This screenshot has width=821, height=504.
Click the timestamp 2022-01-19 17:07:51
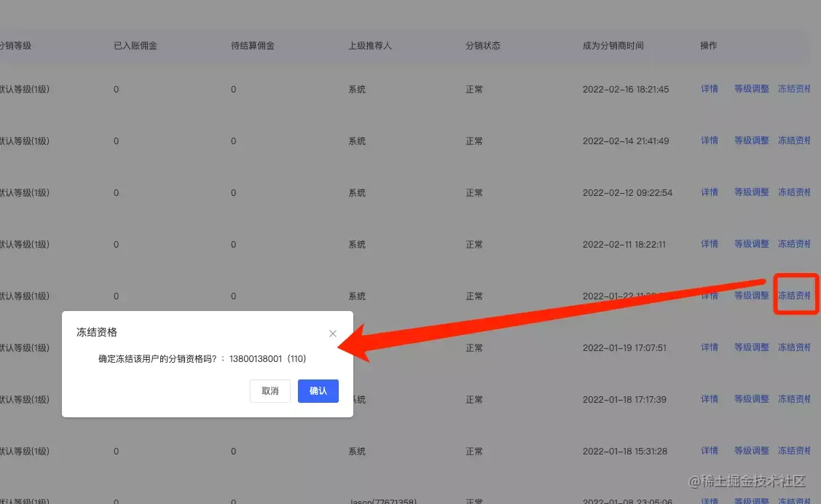624,348
